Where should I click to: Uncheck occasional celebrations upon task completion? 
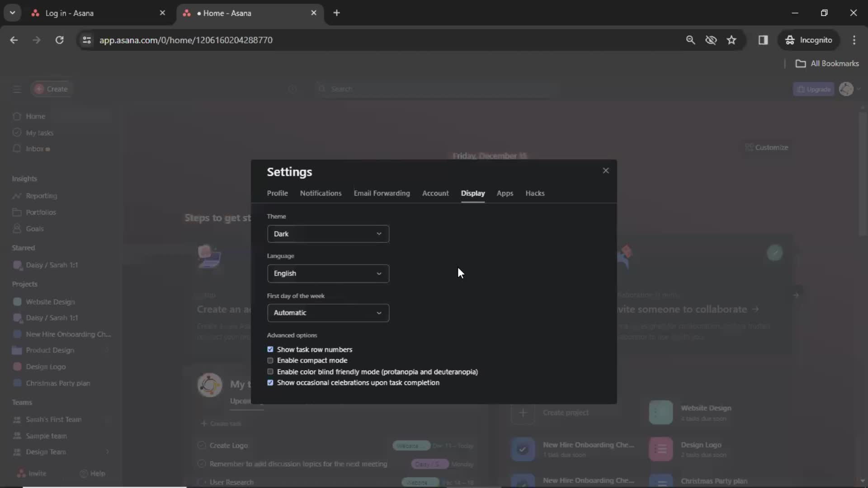pos(270,382)
